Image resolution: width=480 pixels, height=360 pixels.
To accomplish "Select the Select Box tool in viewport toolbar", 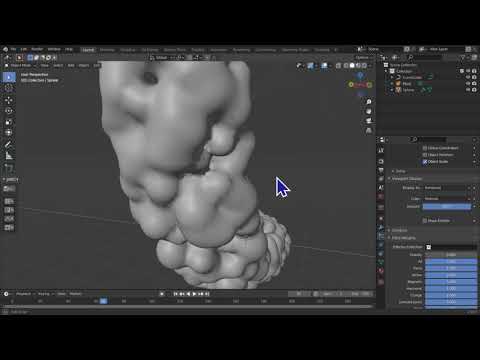I will click(x=9, y=77).
